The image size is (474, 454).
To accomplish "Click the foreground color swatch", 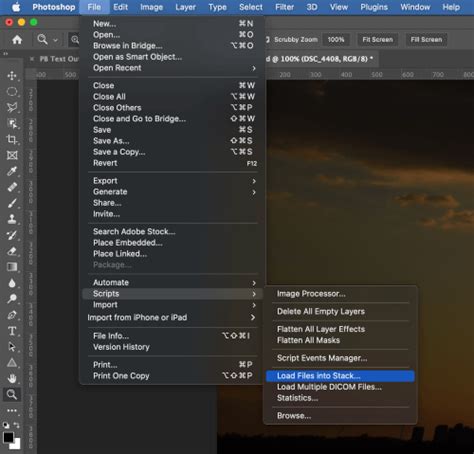I will (8, 437).
